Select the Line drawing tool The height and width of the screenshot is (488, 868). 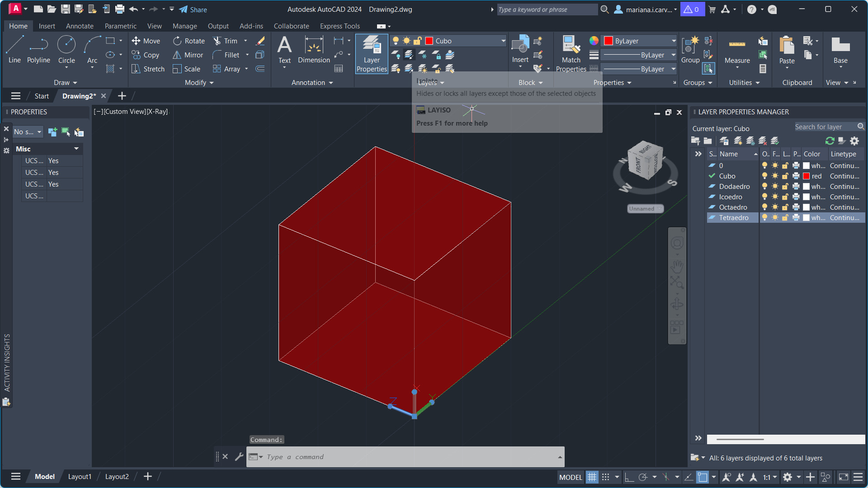click(x=14, y=49)
